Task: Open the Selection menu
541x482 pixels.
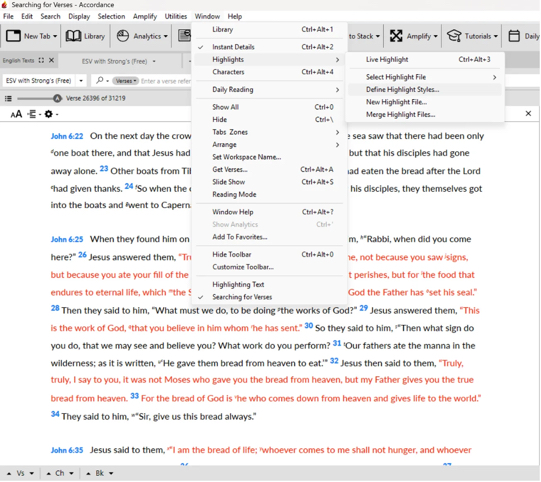Action: point(111,17)
